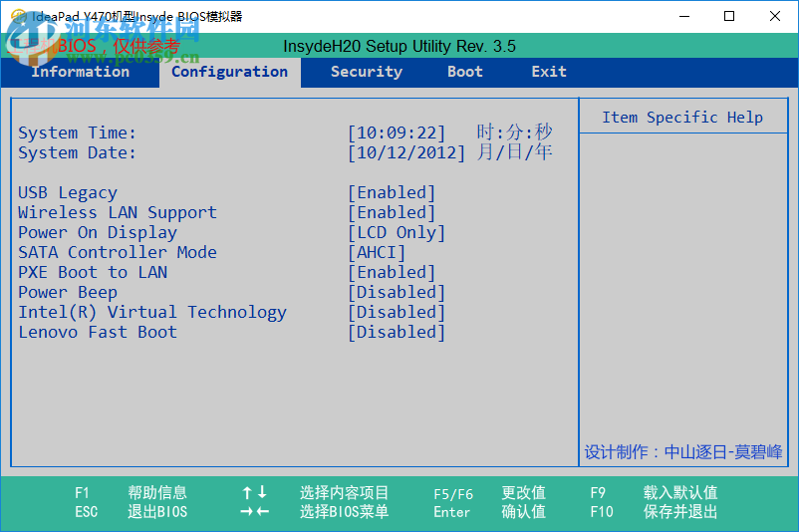Switch to the Security tab

pos(367,72)
